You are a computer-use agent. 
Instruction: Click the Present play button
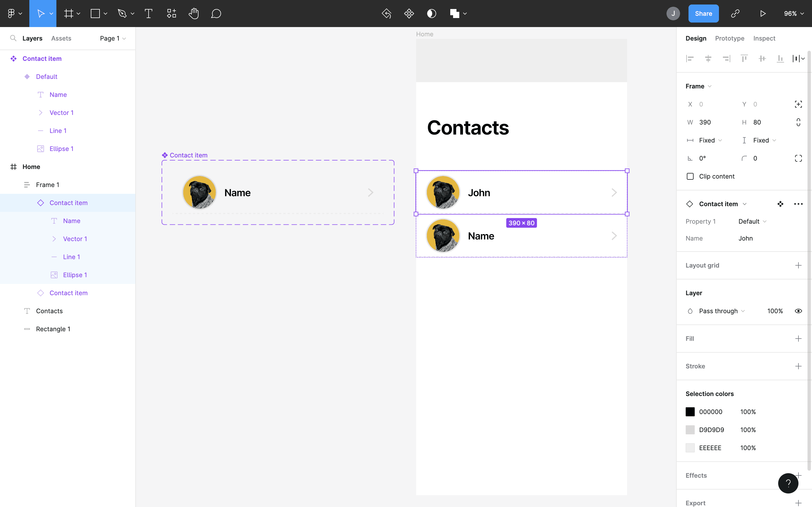click(x=763, y=14)
